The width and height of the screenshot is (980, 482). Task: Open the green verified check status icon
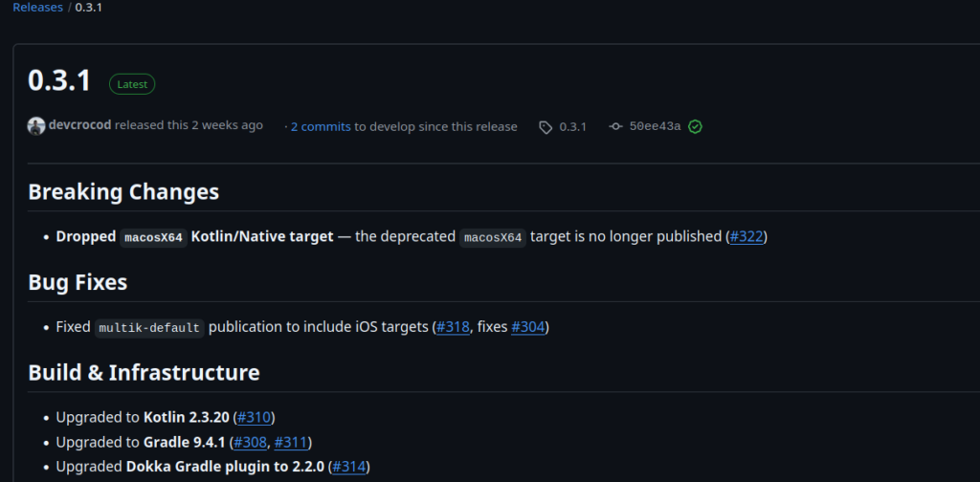coord(695,127)
